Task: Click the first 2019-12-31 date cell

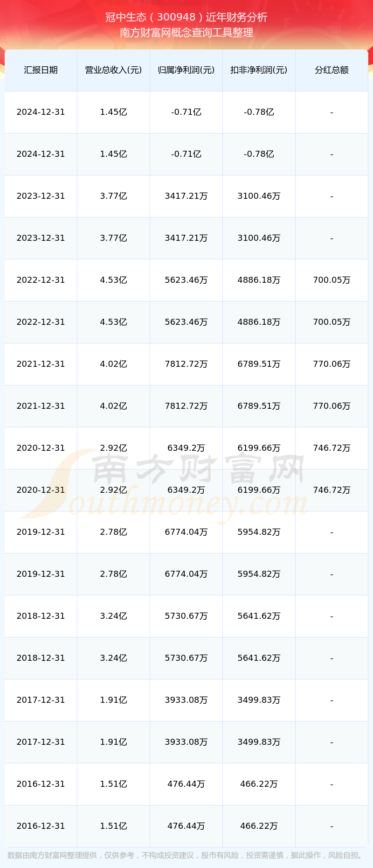Action: pos(41,532)
